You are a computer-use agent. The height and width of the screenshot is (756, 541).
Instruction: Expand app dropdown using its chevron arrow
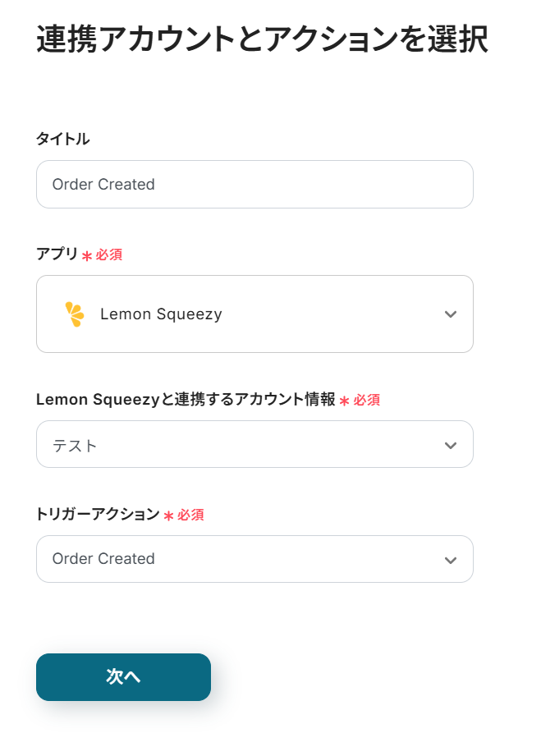pyautogui.click(x=450, y=314)
